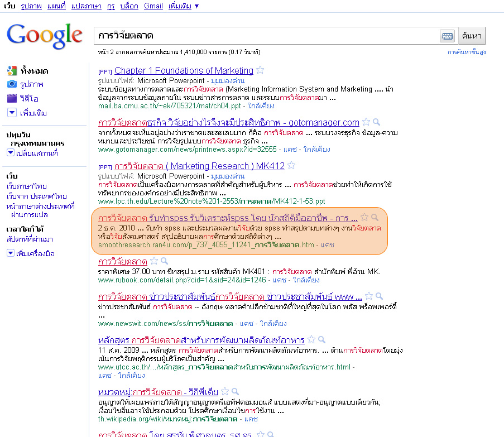Open the Google logo homepage link
The height and width of the screenshot is (437, 504).
44,36
